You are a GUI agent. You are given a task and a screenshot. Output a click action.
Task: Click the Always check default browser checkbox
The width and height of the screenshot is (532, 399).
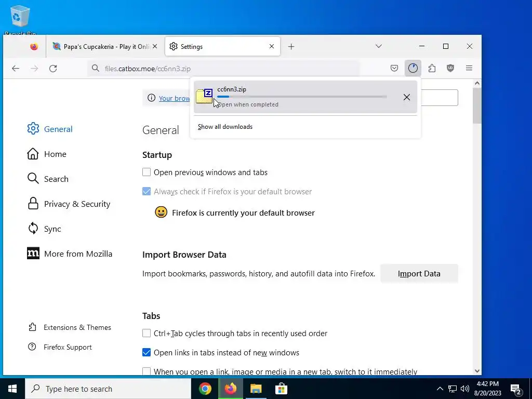(146, 191)
